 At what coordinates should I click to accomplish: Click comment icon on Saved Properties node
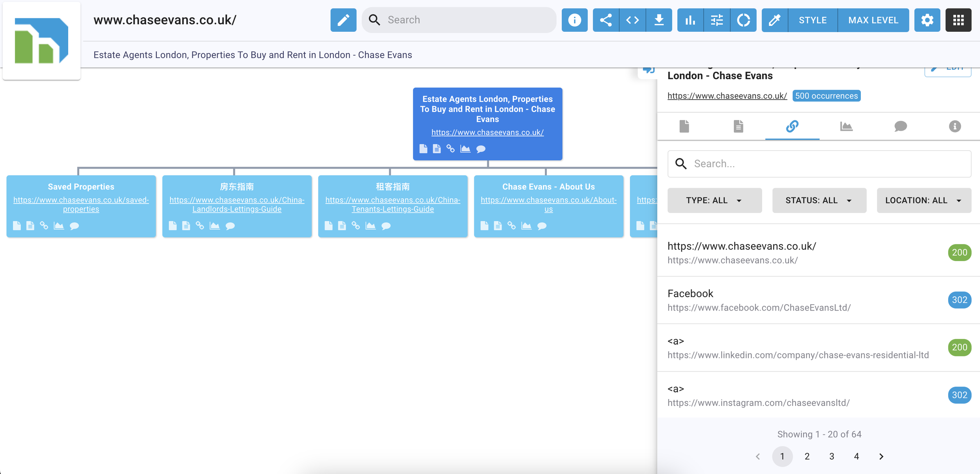[x=74, y=226]
